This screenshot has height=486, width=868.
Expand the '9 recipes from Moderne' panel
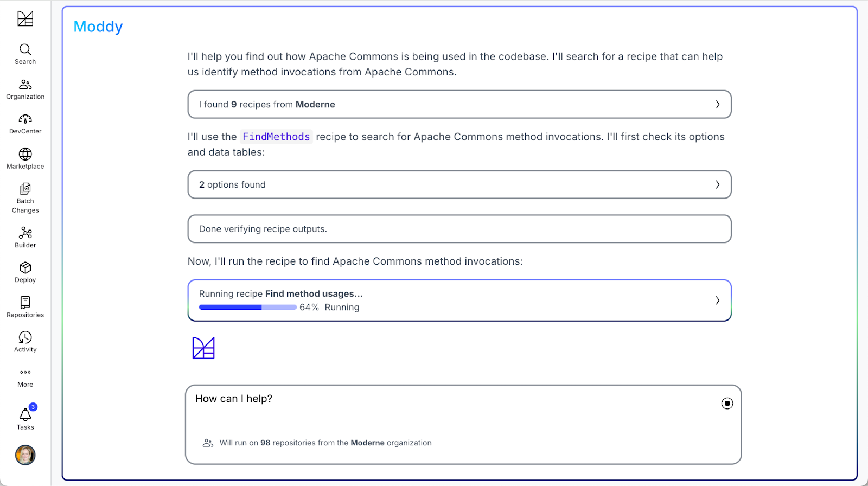459,104
